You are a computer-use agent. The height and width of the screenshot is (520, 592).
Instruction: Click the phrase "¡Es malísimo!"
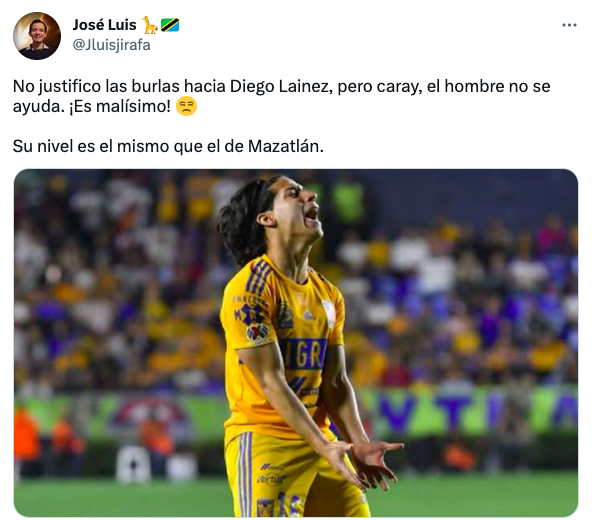click(120, 106)
